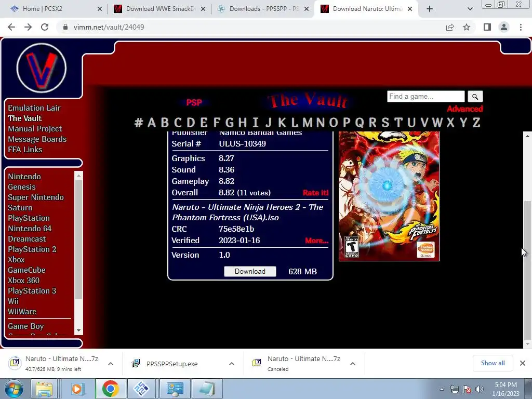The height and width of the screenshot is (399, 532).
Task: Close the WWE SmackDown download tab
Action: click(x=203, y=9)
